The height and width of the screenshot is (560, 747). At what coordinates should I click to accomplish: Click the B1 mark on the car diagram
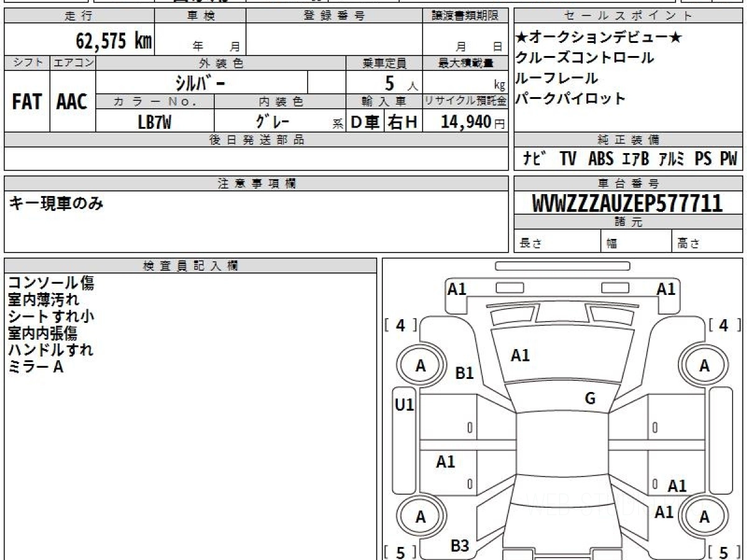464,373
